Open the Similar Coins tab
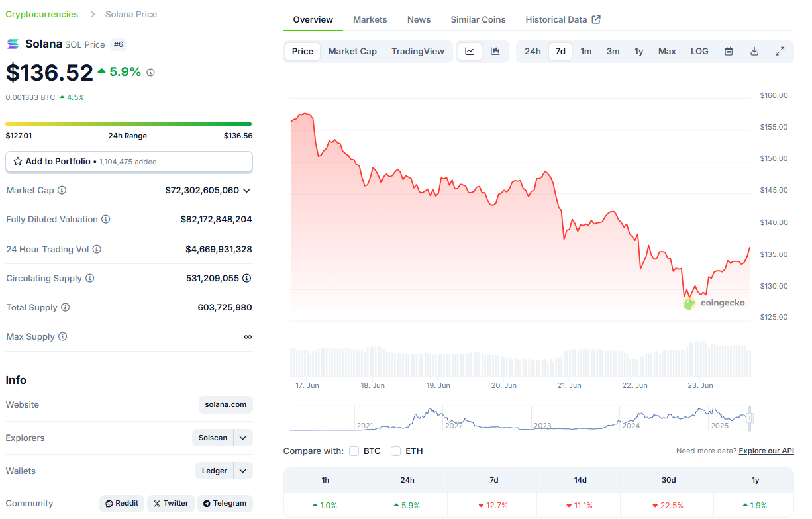Viewport: 812px width, 519px height. pyautogui.click(x=478, y=20)
